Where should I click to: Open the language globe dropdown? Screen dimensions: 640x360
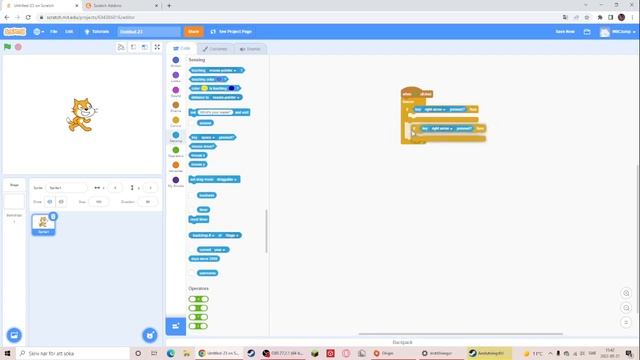point(38,31)
